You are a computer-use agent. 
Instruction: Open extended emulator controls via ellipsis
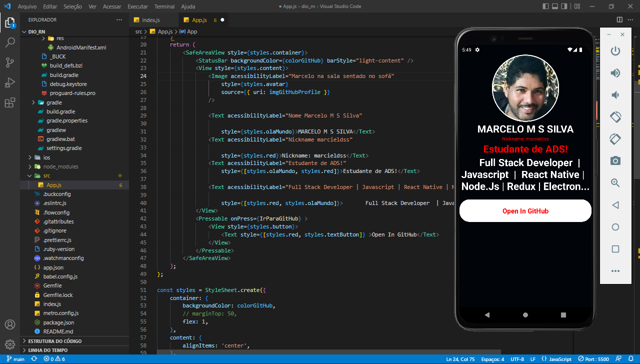[615, 271]
